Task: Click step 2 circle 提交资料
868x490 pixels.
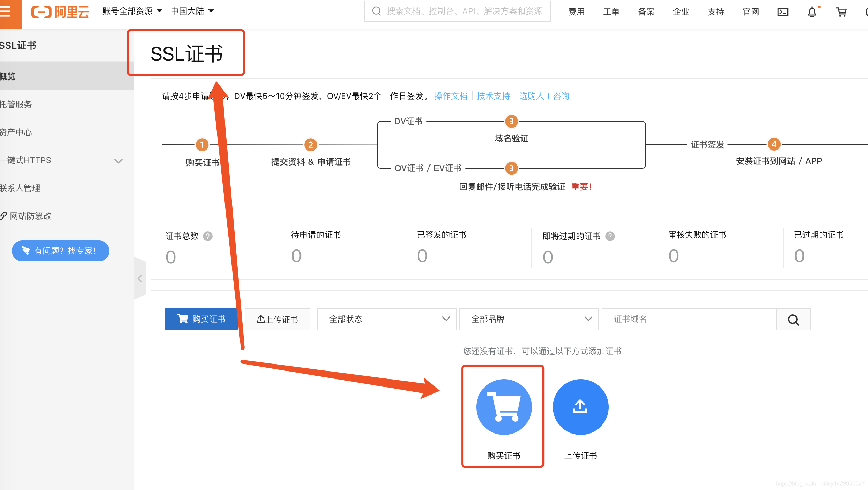Action: point(311,145)
